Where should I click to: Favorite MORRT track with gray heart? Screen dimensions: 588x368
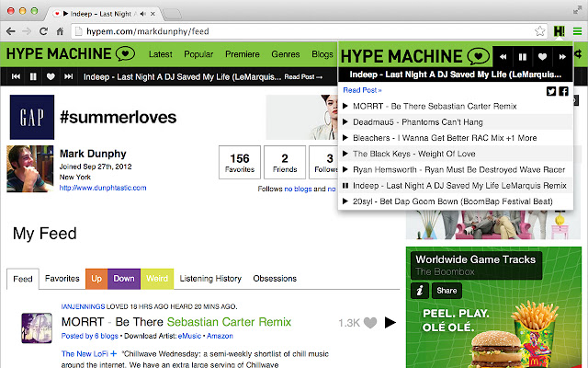pos(370,323)
